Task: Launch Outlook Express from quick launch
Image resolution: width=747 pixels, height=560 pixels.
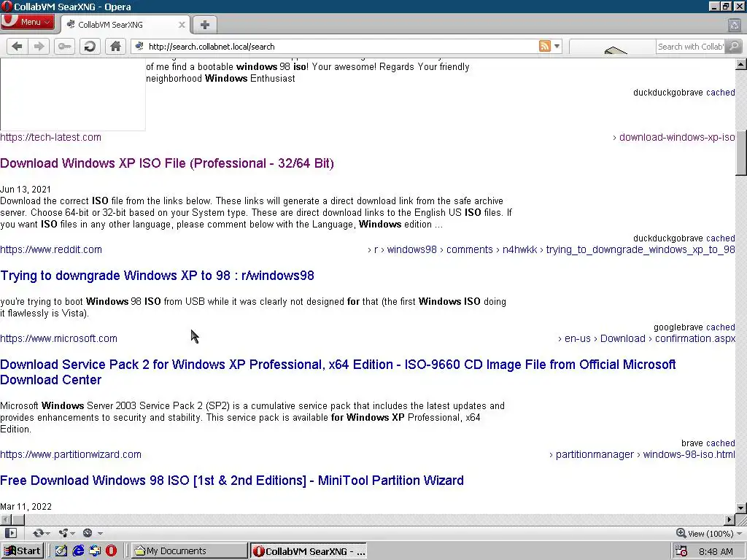Action: tap(95, 551)
